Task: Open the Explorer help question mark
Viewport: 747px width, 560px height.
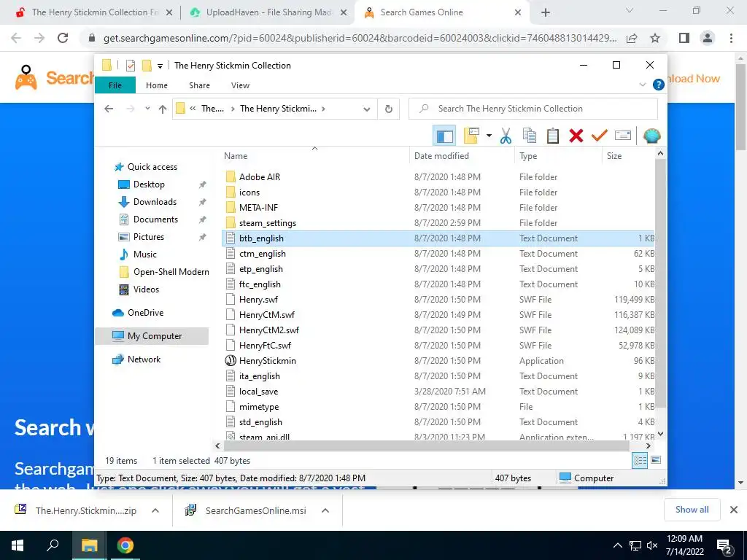Action: pyautogui.click(x=659, y=85)
